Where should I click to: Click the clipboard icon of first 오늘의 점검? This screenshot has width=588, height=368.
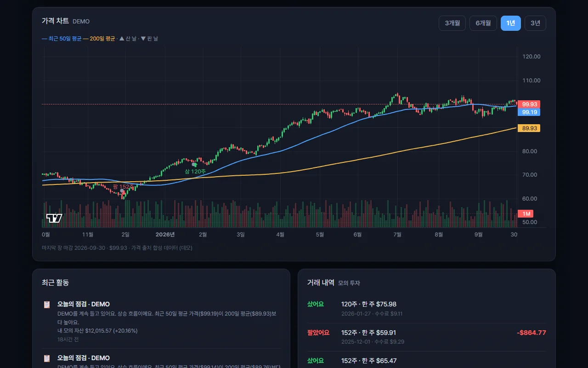[x=47, y=305]
